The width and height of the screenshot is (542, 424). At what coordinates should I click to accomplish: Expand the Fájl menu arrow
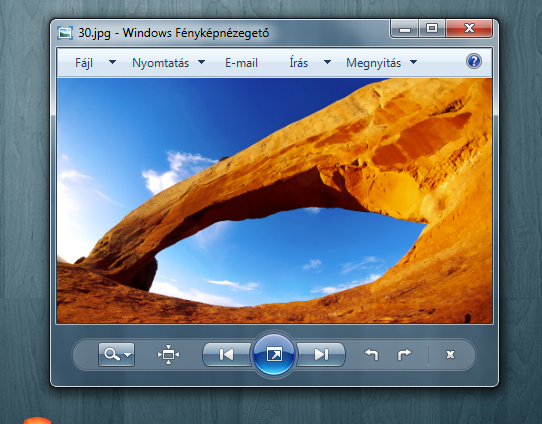112,62
